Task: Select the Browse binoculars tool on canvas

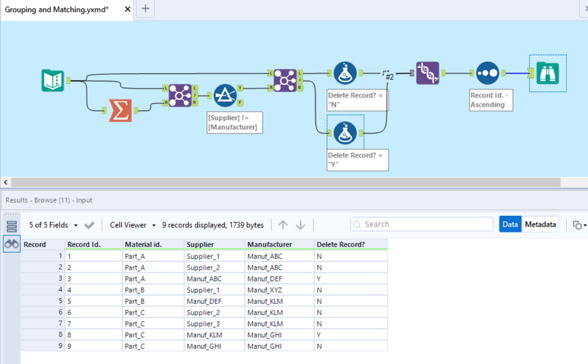Action: click(x=547, y=73)
